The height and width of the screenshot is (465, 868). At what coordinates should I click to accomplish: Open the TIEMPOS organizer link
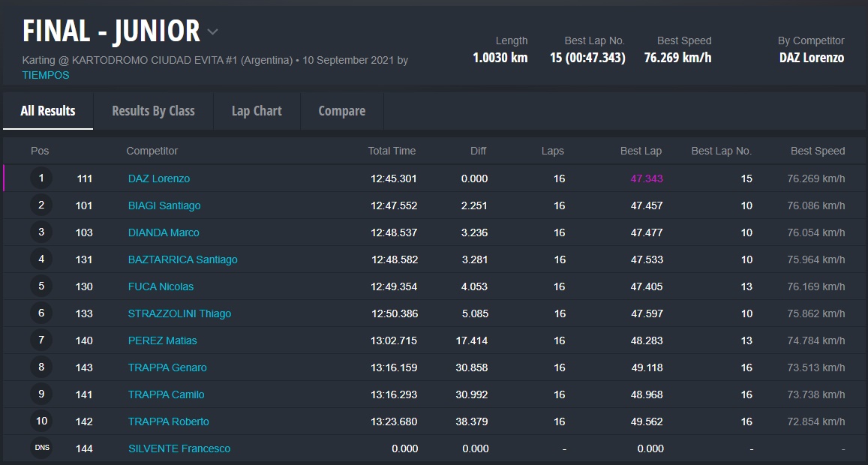46,75
